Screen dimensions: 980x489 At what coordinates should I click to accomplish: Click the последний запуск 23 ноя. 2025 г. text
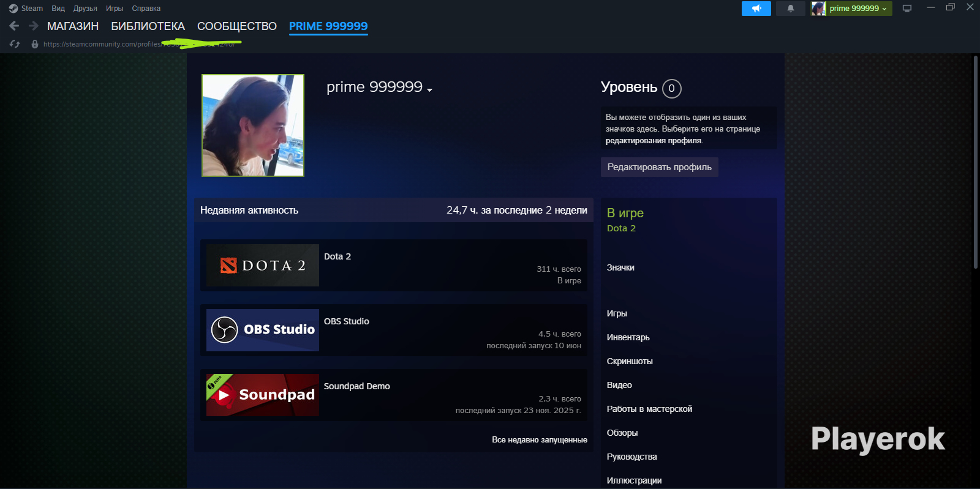[518, 410]
